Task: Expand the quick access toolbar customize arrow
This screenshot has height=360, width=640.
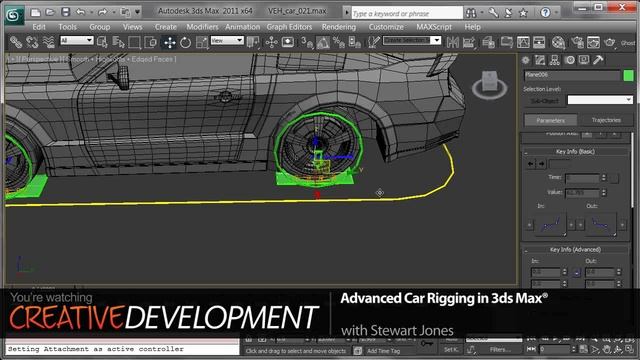Action: click(138, 12)
